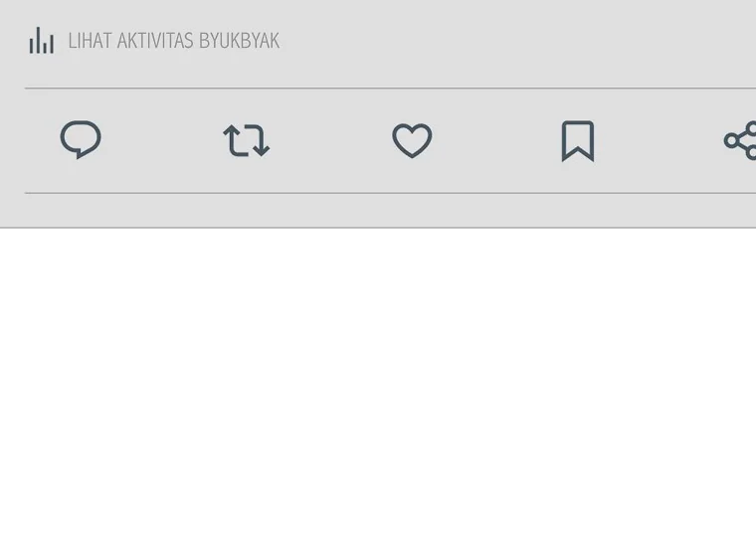Open the share options icon
Screen dimensions: 756x547
pyautogui.click(x=740, y=140)
